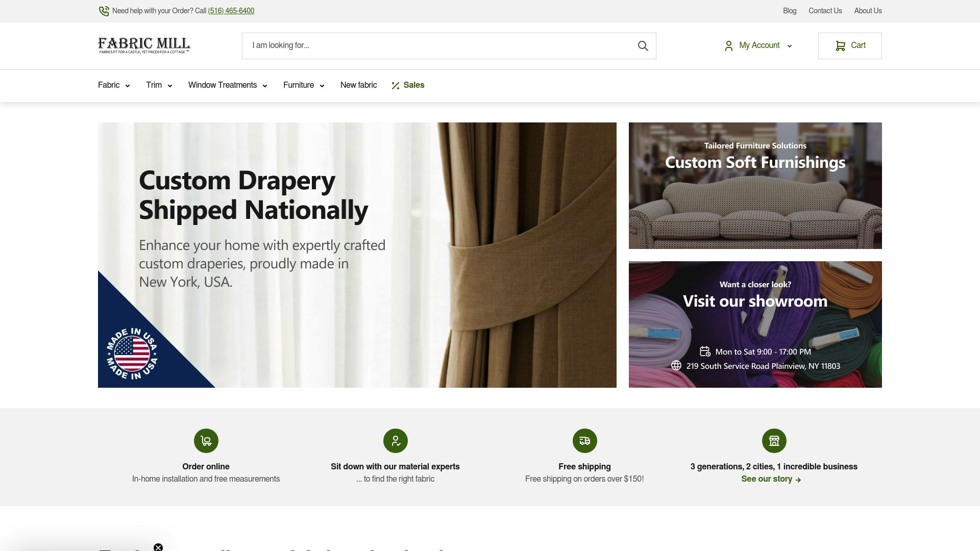Click the search magnifier icon
The image size is (980, 551).
[643, 46]
